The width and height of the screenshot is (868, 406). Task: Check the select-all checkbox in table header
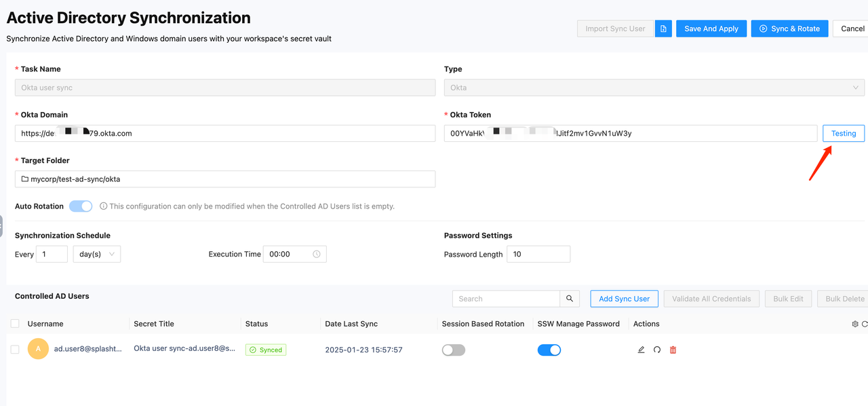tap(15, 324)
